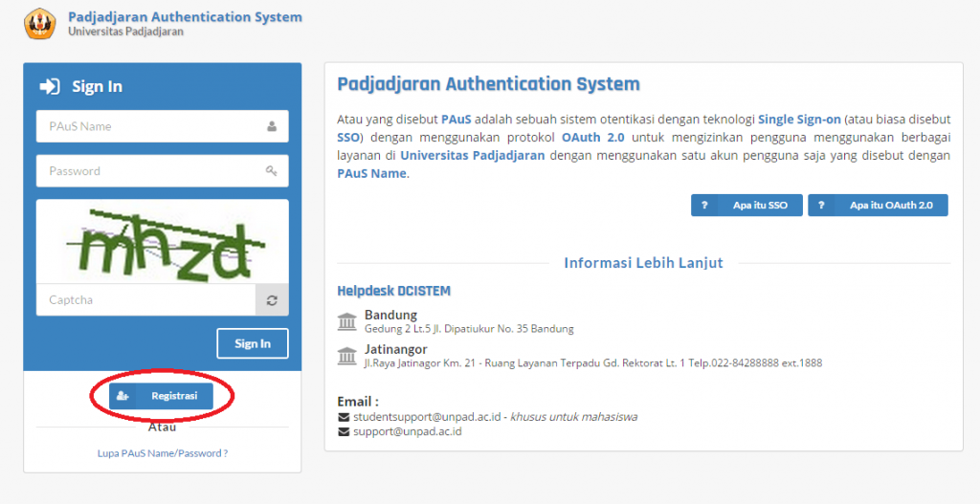Click the bold Single Sign-on text
The width and height of the screenshot is (980, 504).
click(799, 120)
